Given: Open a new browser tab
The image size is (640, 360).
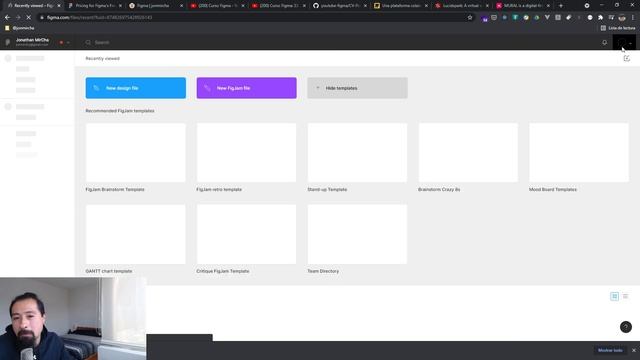Looking at the screenshot, I should (x=561, y=6).
